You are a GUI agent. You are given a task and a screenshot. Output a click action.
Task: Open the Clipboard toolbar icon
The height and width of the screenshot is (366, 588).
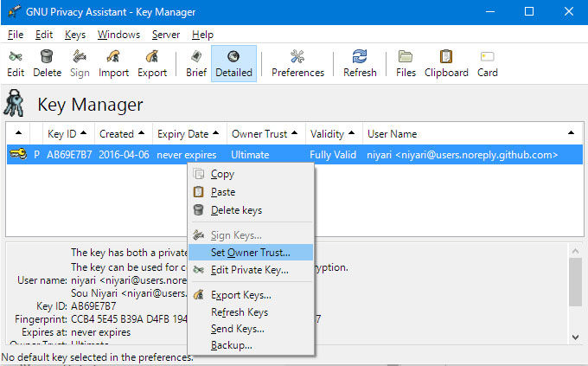[446, 57]
